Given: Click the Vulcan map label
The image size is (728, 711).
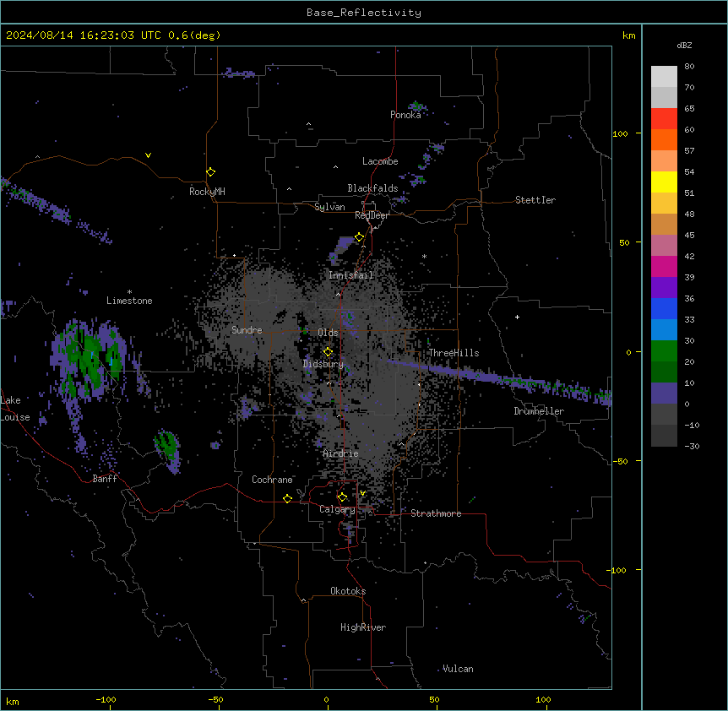Looking at the screenshot, I should (x=458, y=669).
